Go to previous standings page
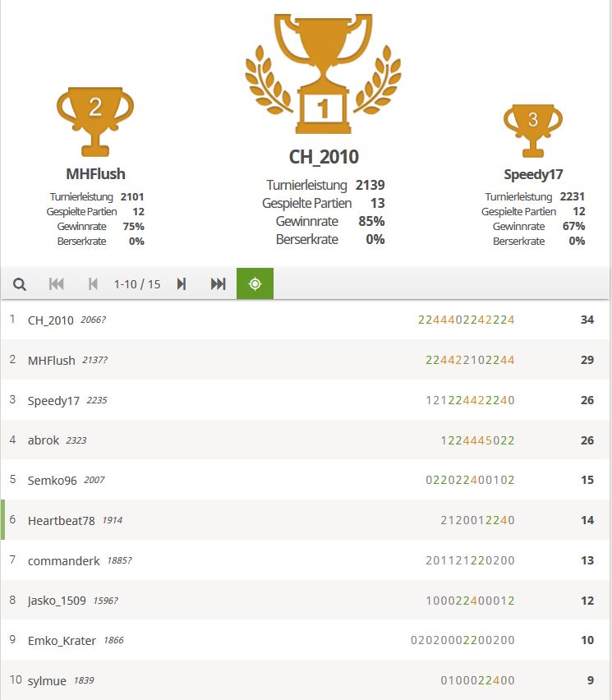 [x=93, y=284]
